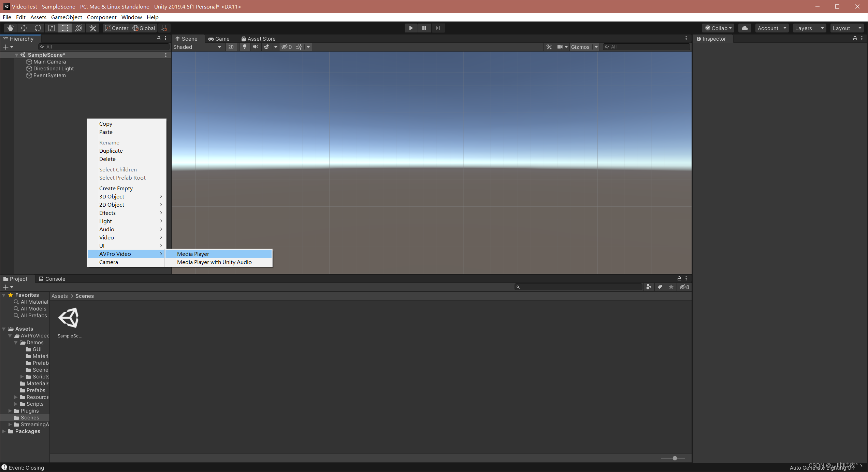This screenshot has height=472, width=868.
Task: Activate the Rect Transform tool
Action: point(65,28)
